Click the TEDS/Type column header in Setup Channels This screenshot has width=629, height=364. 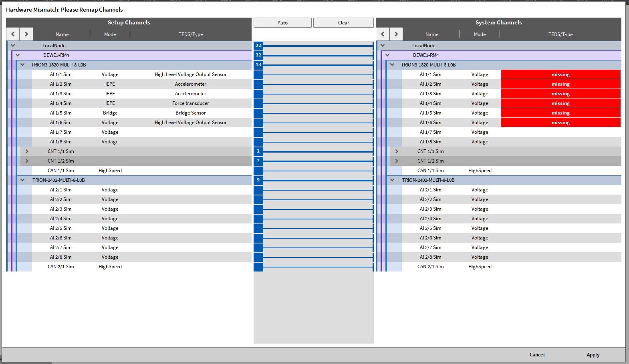(191, 34)
